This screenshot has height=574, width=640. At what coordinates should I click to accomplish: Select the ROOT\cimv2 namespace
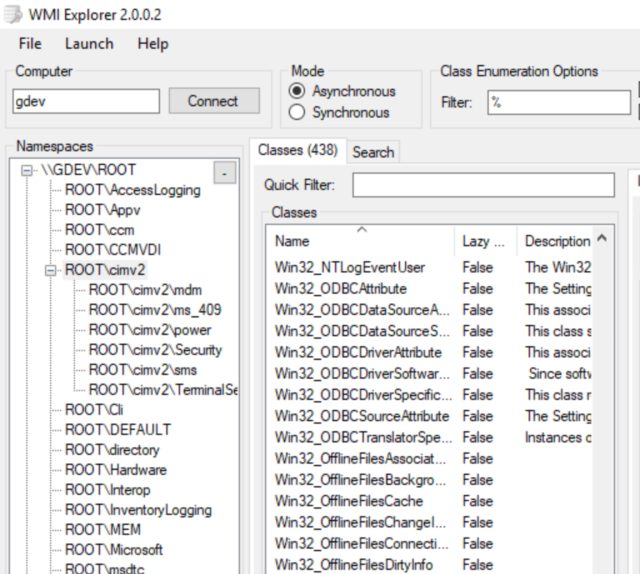pos(105,270)
